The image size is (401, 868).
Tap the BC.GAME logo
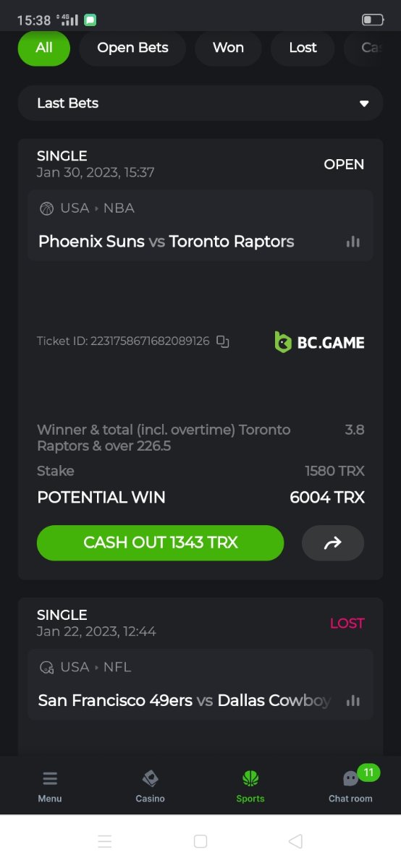(320, 342)
